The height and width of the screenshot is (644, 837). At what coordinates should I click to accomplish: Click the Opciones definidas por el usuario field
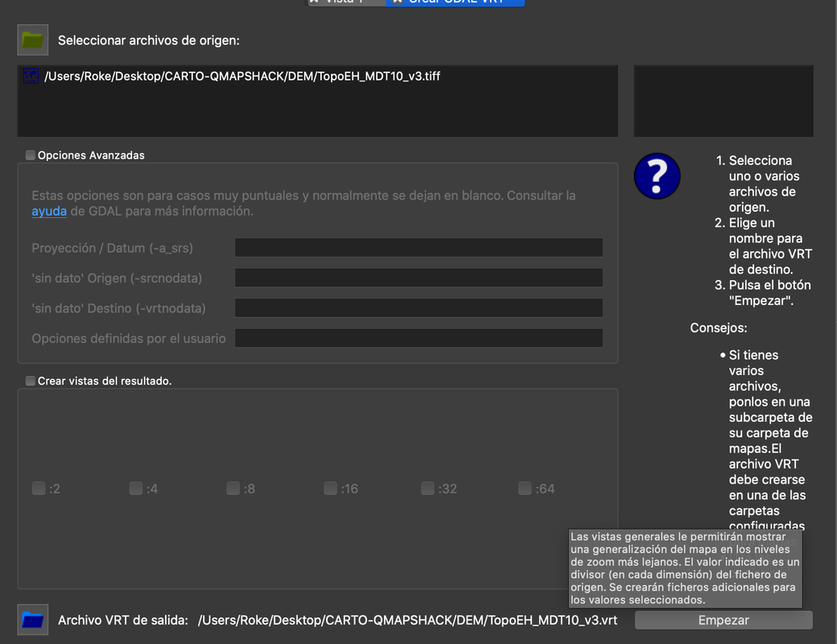pyautogui.click(x=419, y=338)
